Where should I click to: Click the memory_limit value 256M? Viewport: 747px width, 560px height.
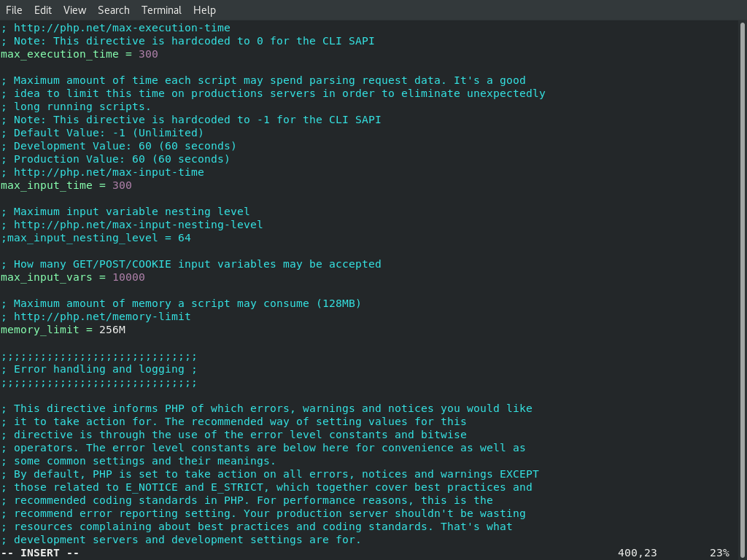pos(112,330)
